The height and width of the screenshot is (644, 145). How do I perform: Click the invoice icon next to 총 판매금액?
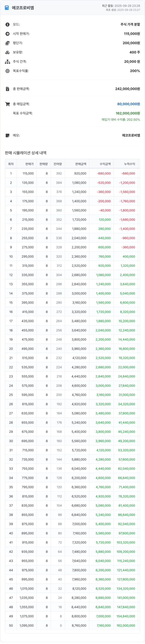coord(7,89)
